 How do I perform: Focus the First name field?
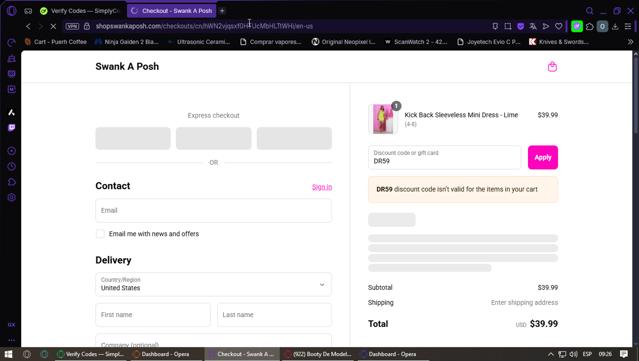tap(153, 315)
